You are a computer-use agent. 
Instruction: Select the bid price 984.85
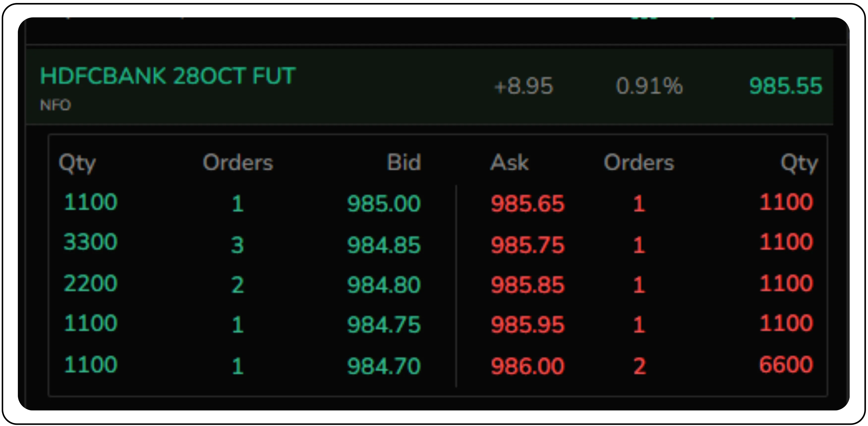384,245
